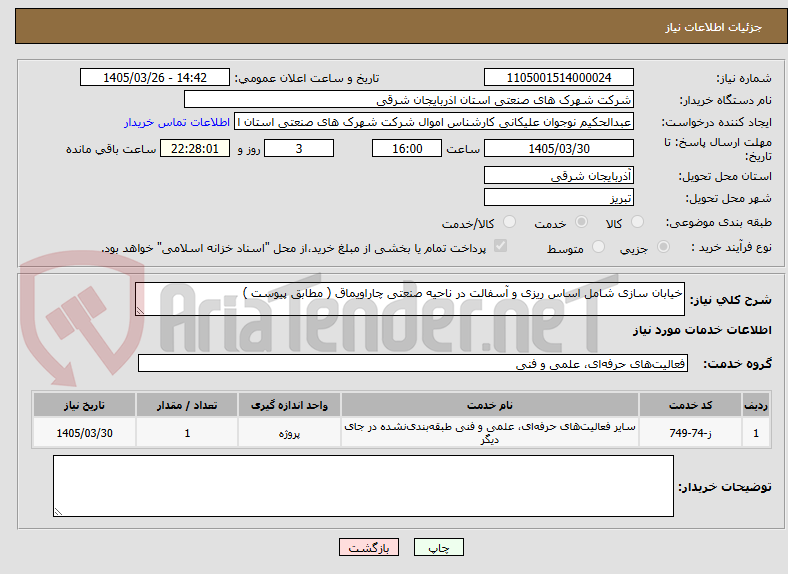Click the توضیحات خریدار label
Viewport: 788px width, 574px height.
pyautogui.click(x=725, y=487)
